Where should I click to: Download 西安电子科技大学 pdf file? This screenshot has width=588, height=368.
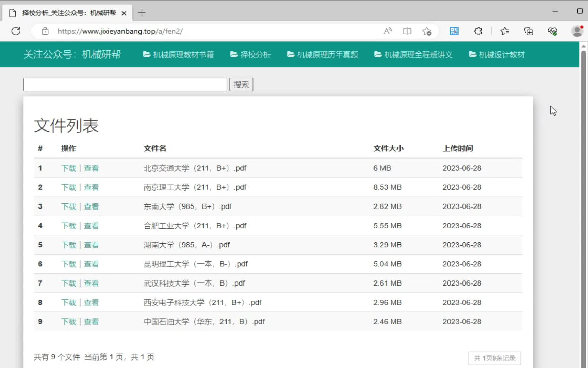coord(69,302)
